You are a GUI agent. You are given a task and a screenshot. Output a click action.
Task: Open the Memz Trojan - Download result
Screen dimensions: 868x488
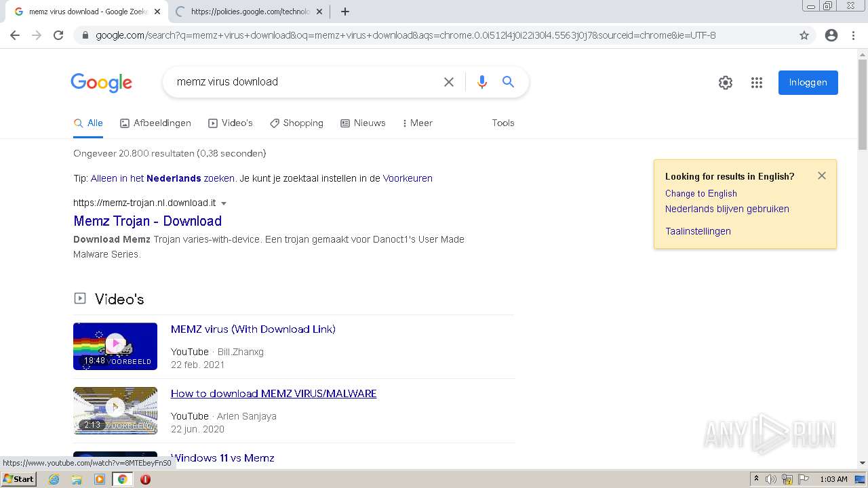(x=147, y=221)
